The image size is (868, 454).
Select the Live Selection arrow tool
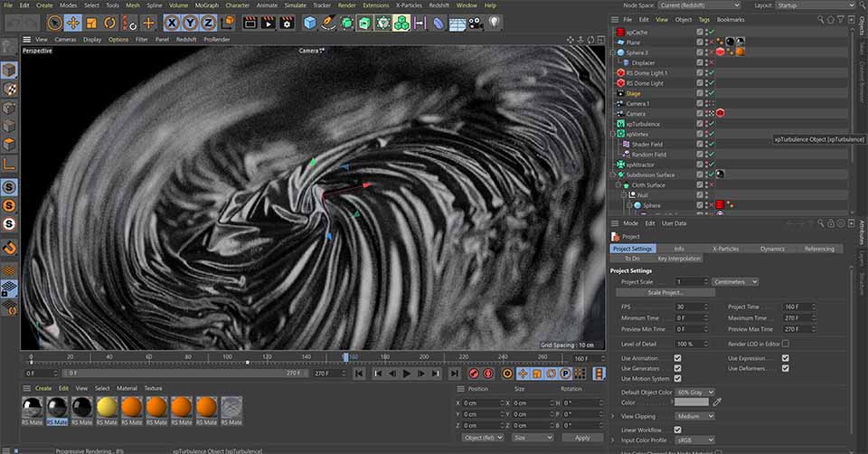(x=54, y=23)
